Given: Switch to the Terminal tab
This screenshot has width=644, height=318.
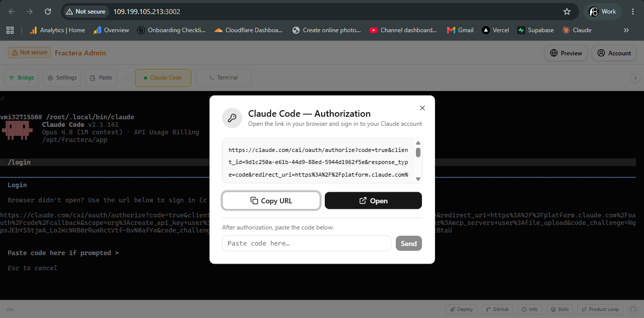Looking at the screenshot, I should [224, 78].
